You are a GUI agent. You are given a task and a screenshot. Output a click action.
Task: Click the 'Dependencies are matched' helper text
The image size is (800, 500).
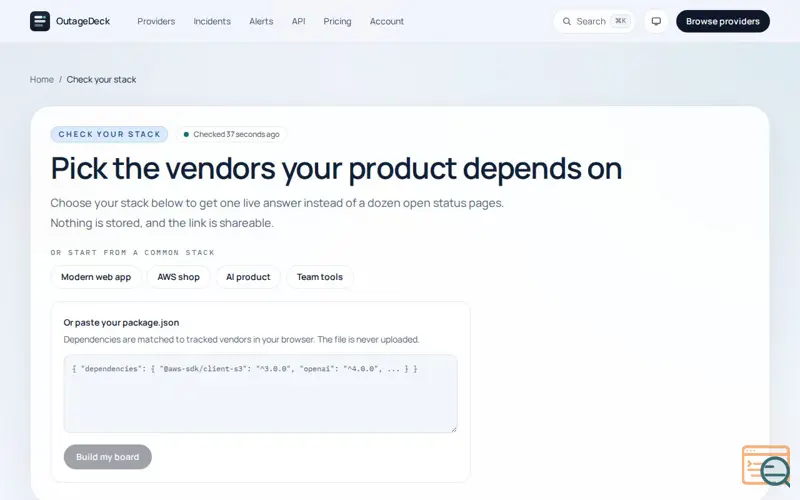(x=241, y=339)
